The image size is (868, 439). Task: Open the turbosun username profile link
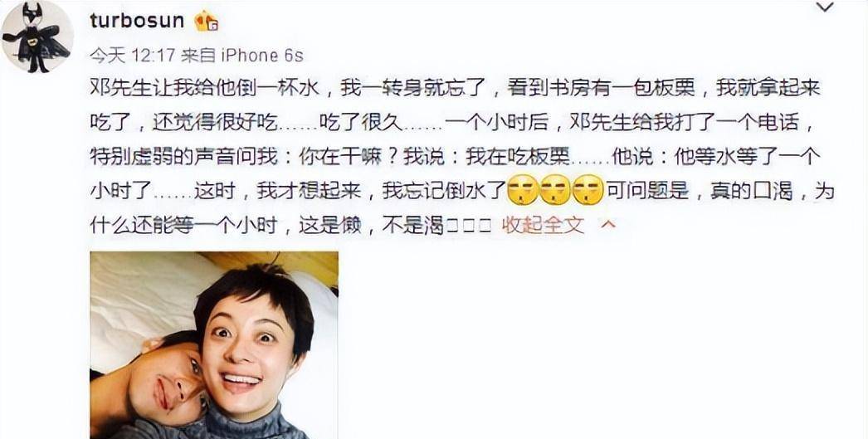coord(137,21)
